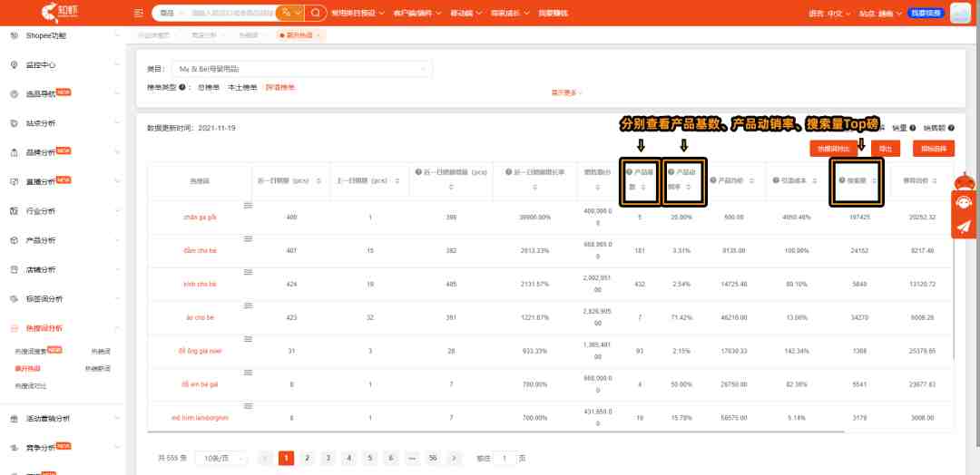
Task: Toggle the sidebar hamburger menu icon
Action: coord(139,13)
